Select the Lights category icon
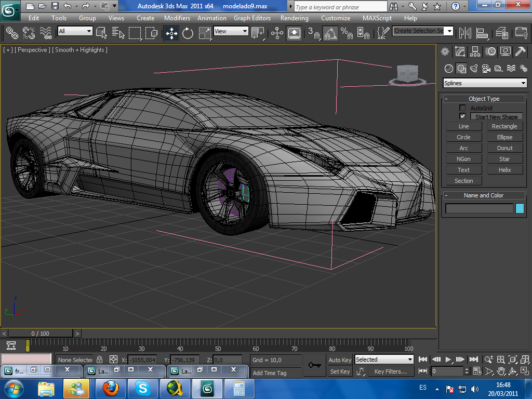532x399 pixels. [x=474, y=69]
